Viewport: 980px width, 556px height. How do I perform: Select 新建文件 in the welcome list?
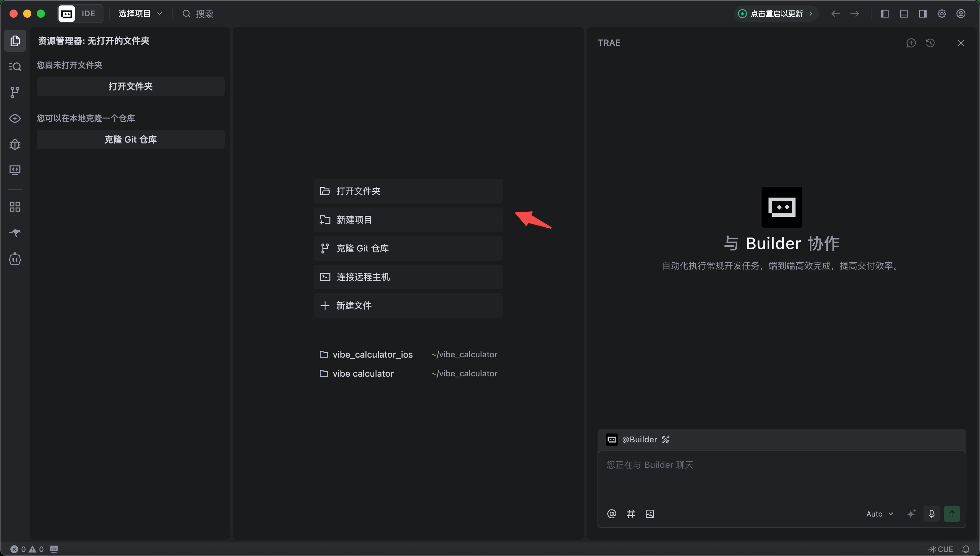point(408,306)
